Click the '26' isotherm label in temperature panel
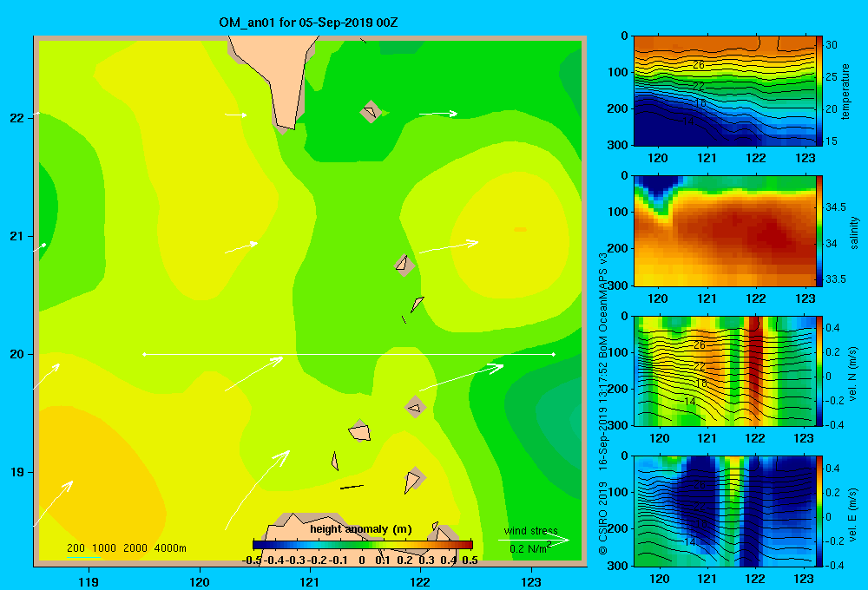The height and width of the screenshot is (590, 868). [699, 65]
